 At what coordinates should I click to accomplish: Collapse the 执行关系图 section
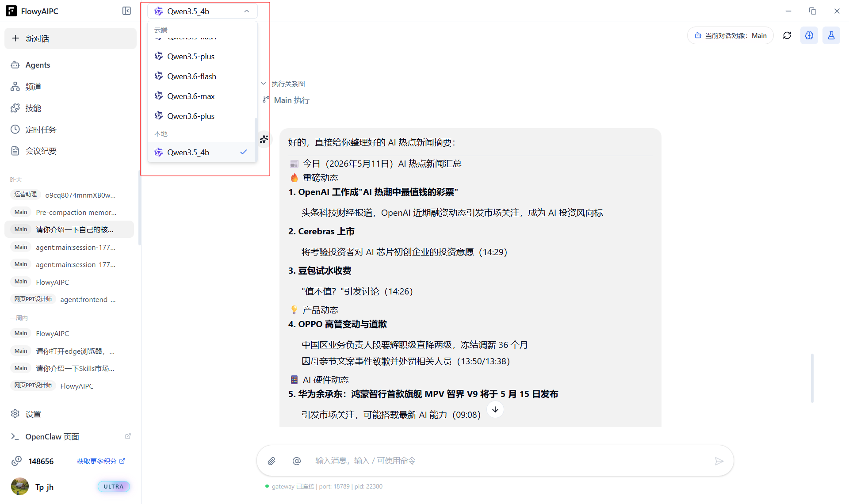(283, 84)
